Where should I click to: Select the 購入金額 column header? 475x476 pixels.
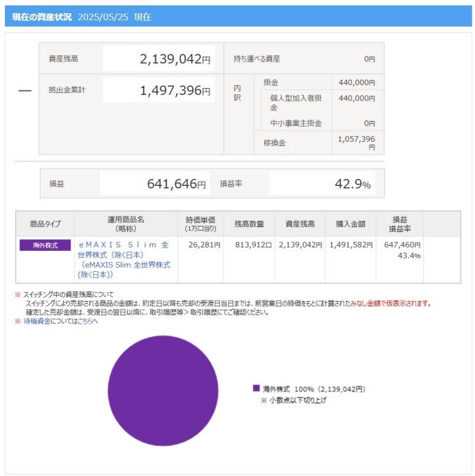point(350,224)
